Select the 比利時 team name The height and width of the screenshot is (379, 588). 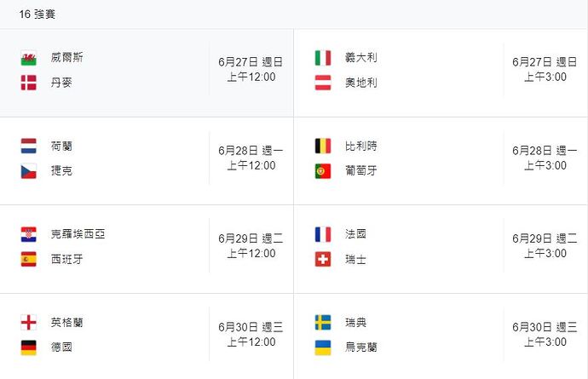point(361,146)
